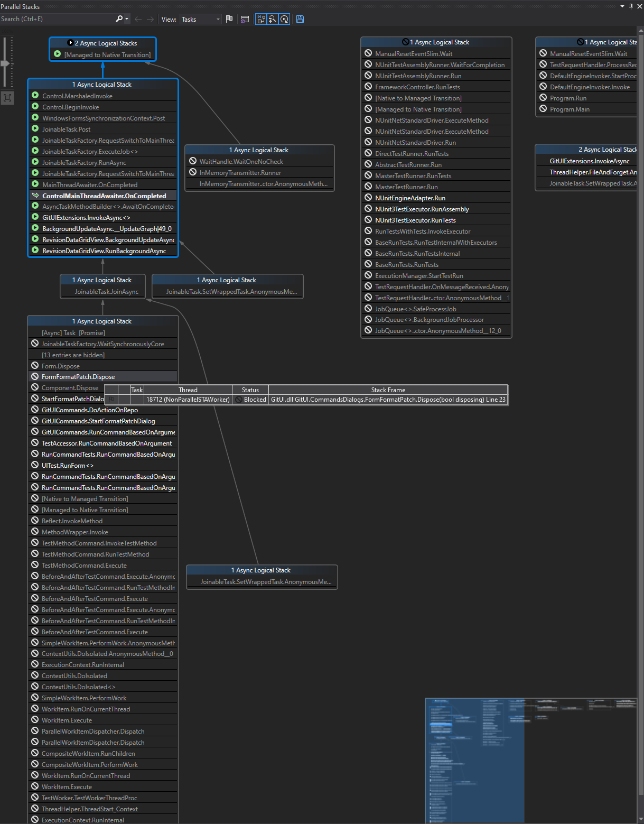Toggle the Zoom Control toolbar button
The height and width of the screenshot is (824, 644).
273,19
